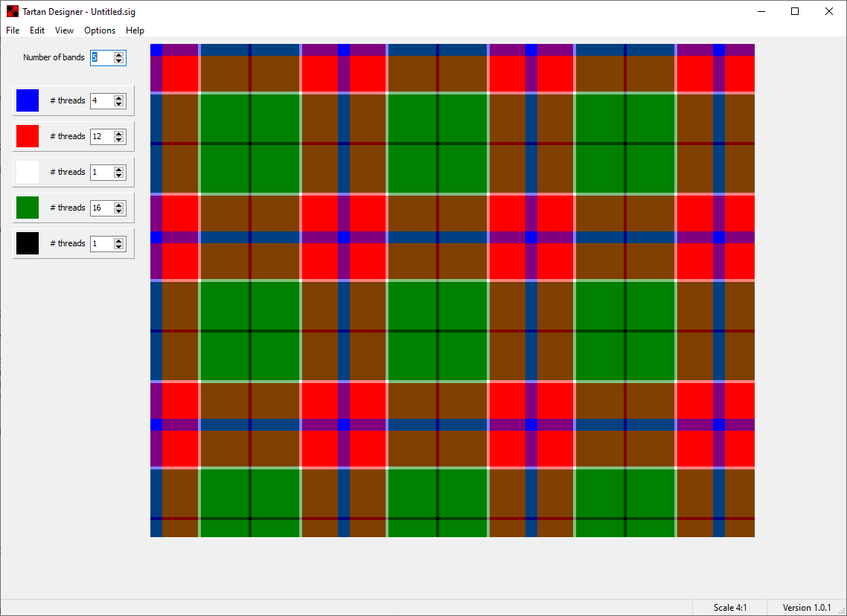Decrement the black band thread count
The image size is (847, 616).
[x=119, y=246]
